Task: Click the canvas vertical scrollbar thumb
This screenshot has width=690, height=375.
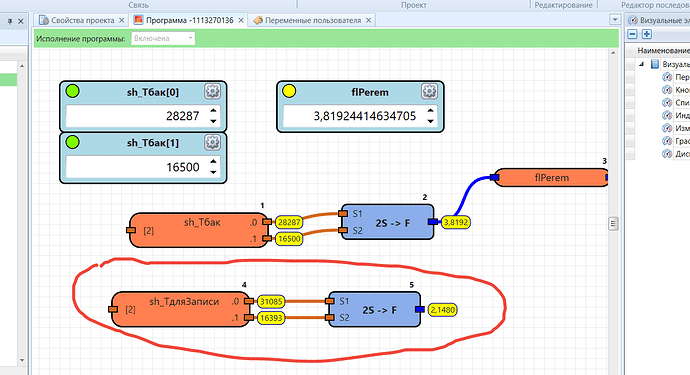Action: [x=613, y=224]
